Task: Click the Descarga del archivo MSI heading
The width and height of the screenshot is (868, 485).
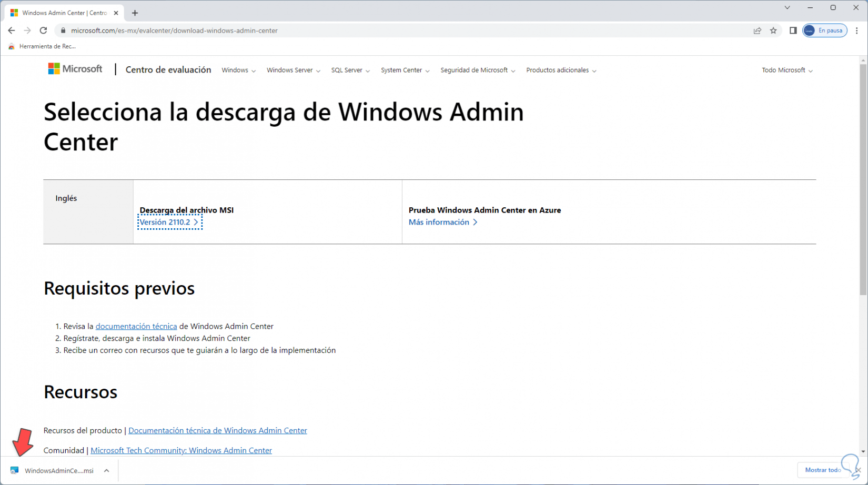Action: [x=187, y=210]
